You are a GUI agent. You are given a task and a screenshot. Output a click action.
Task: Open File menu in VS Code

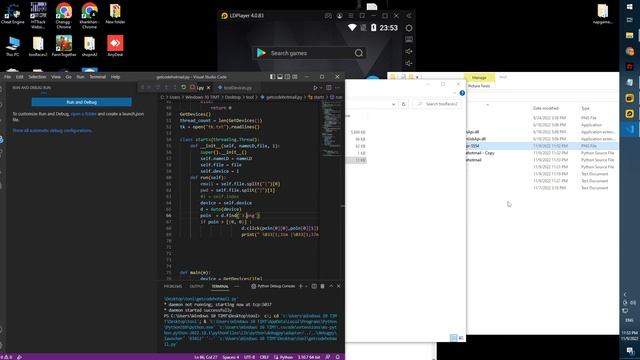(8, 77)
